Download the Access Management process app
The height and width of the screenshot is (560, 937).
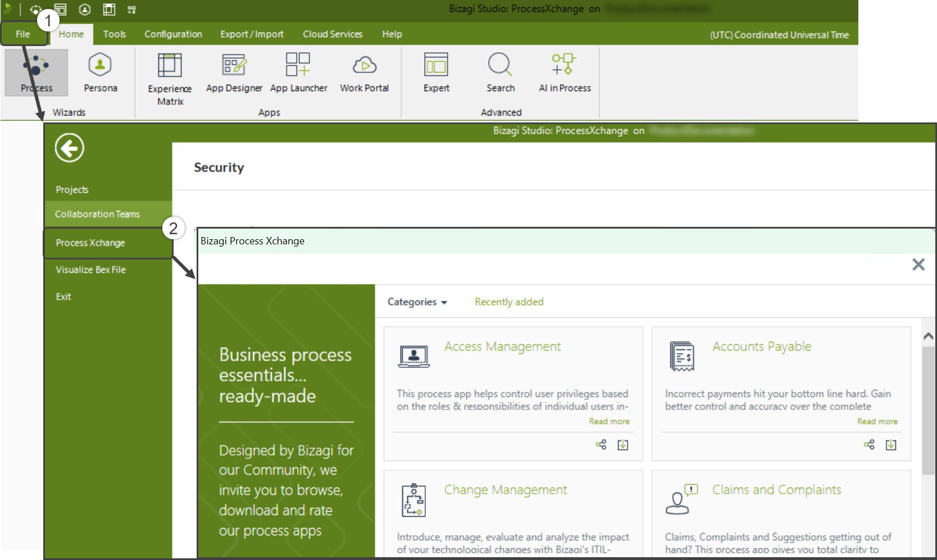tap(622, 445)
